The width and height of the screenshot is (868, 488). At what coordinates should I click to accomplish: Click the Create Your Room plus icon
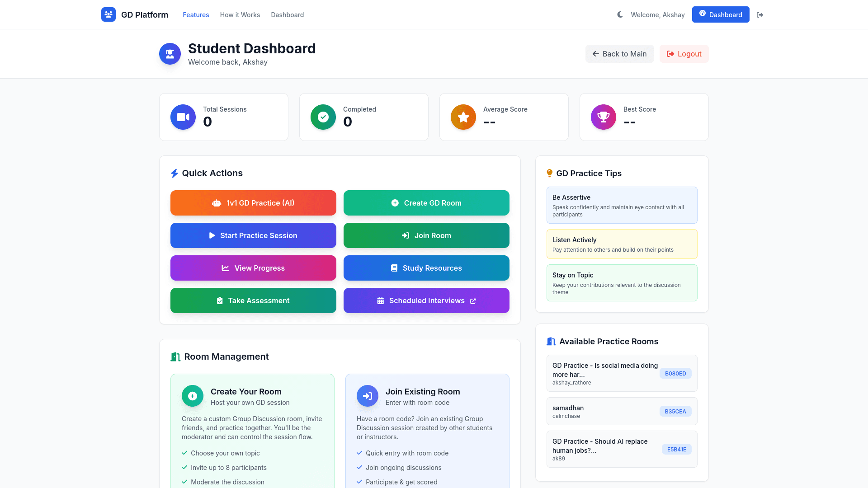point(193,396)
